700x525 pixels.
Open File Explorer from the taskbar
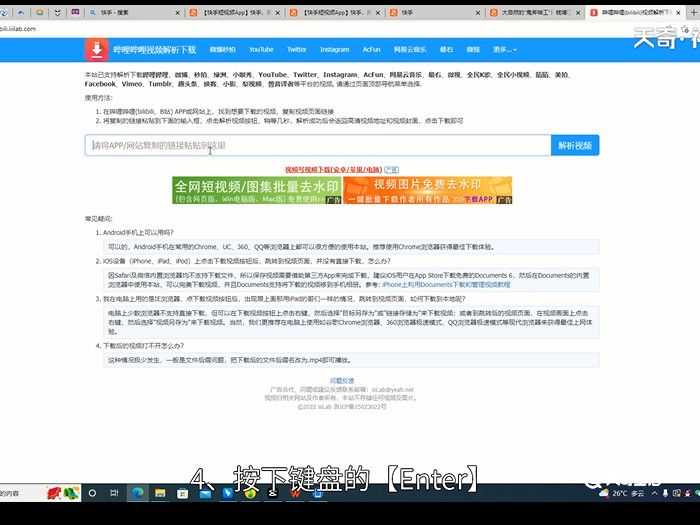[160, 493]
